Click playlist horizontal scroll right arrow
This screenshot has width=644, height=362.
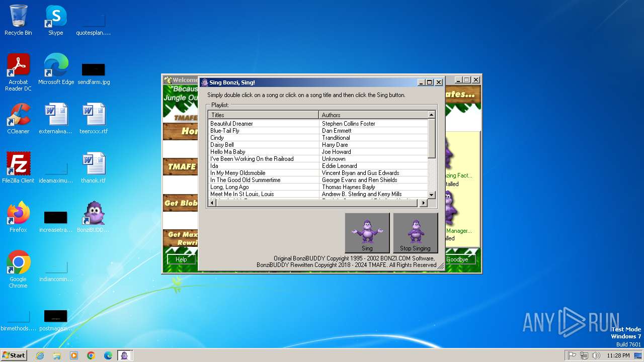pyautogui.click(x=424, y=203)
